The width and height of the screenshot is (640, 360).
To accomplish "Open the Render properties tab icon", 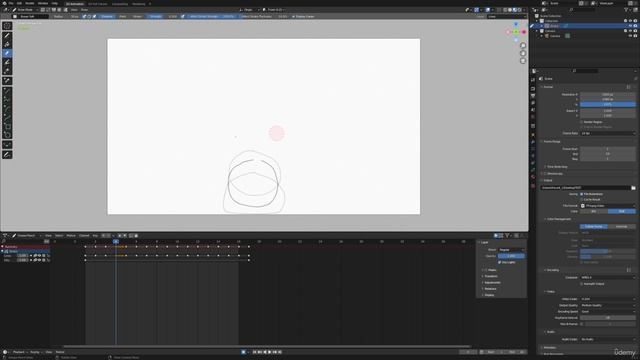I will coord(533,88).
